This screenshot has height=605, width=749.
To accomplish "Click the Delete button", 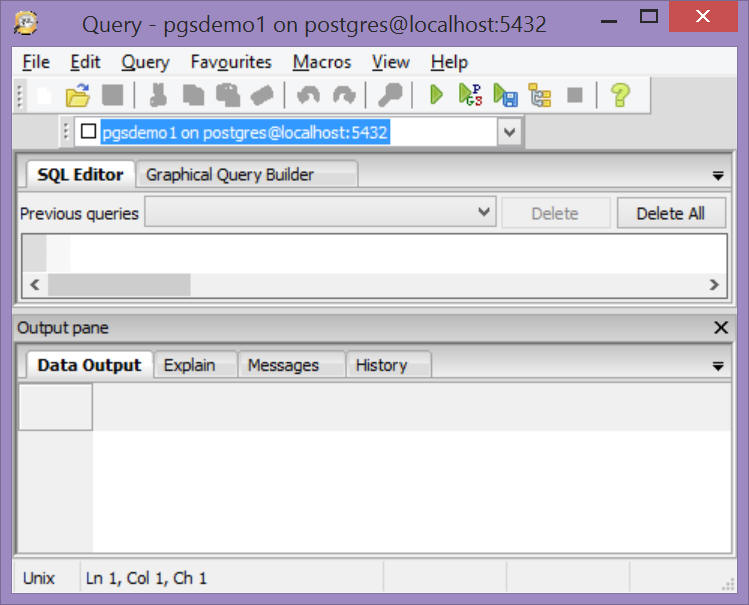I will click(556, 213).
